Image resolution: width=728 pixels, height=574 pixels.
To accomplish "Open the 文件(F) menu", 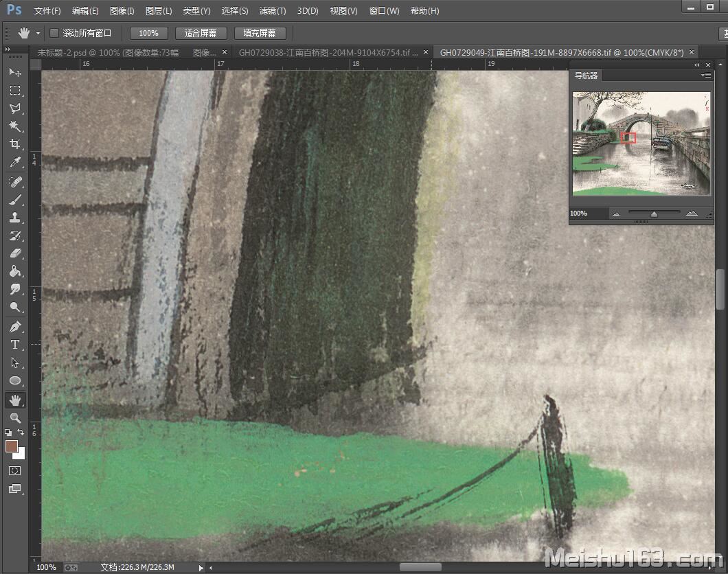I will click(x=47, y=11).
